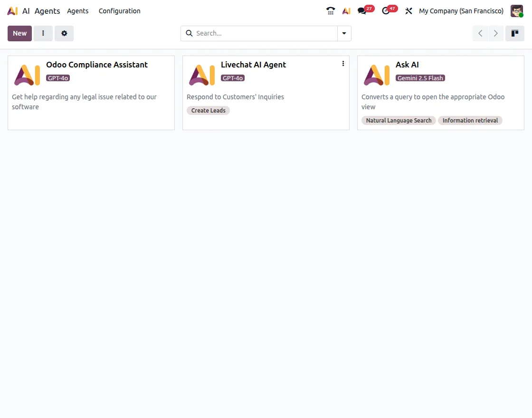Viewport: 532px width, 418px height.
Task: Select the Agents menu item
Action: 77,11
